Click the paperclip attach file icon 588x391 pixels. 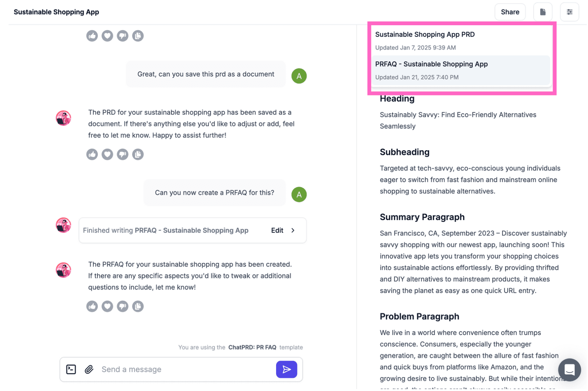89,369
